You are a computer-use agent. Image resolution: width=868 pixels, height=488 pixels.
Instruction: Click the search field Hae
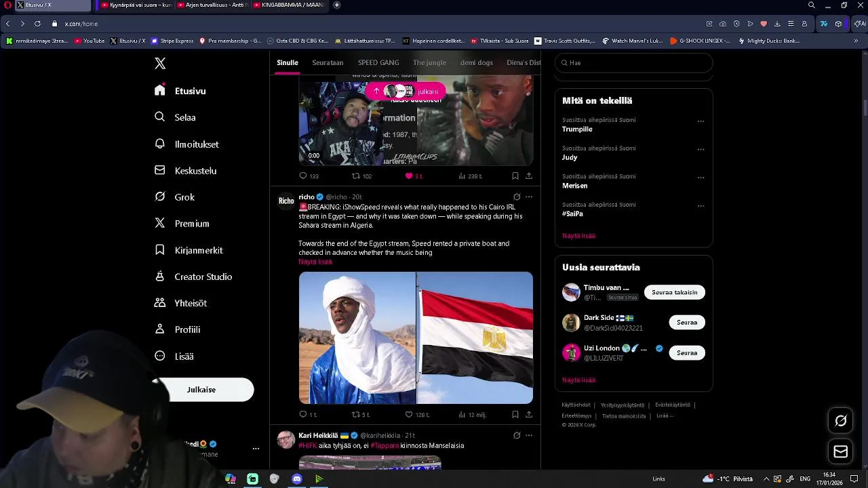pyautogui.click(x=634, y=62)
